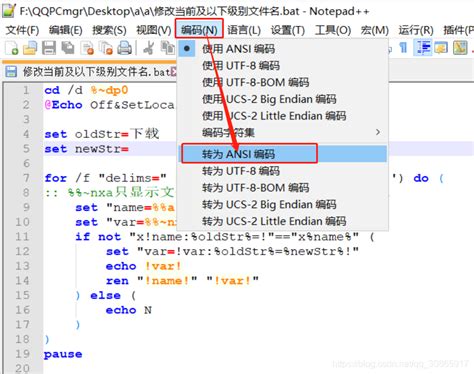Select 使用 UTF-8-BOM 编码 option

tap(255, 82)
